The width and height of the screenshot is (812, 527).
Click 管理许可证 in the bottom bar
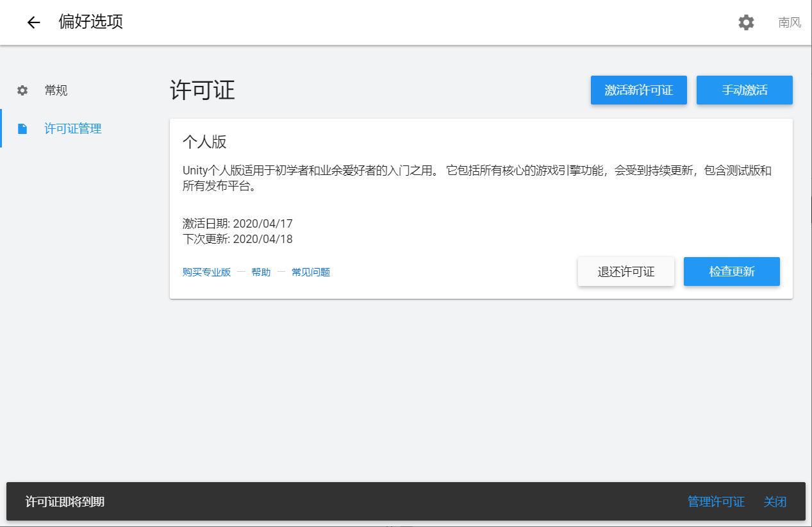point(715,502)
